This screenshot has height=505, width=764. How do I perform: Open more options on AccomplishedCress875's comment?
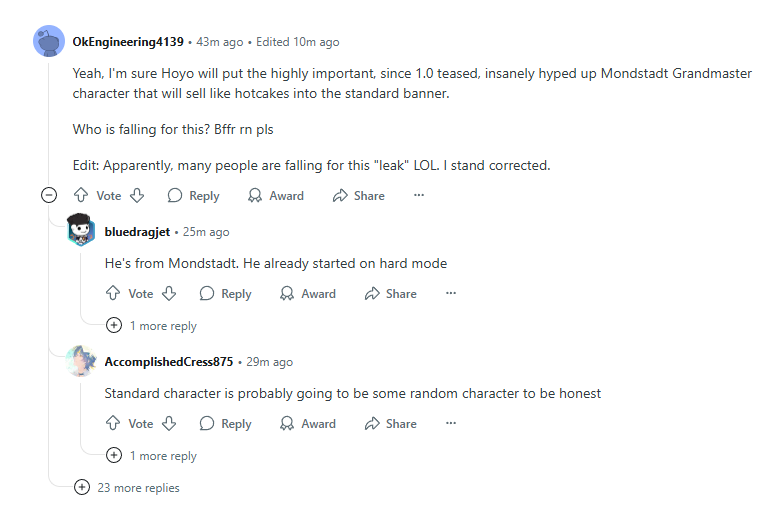451,424
